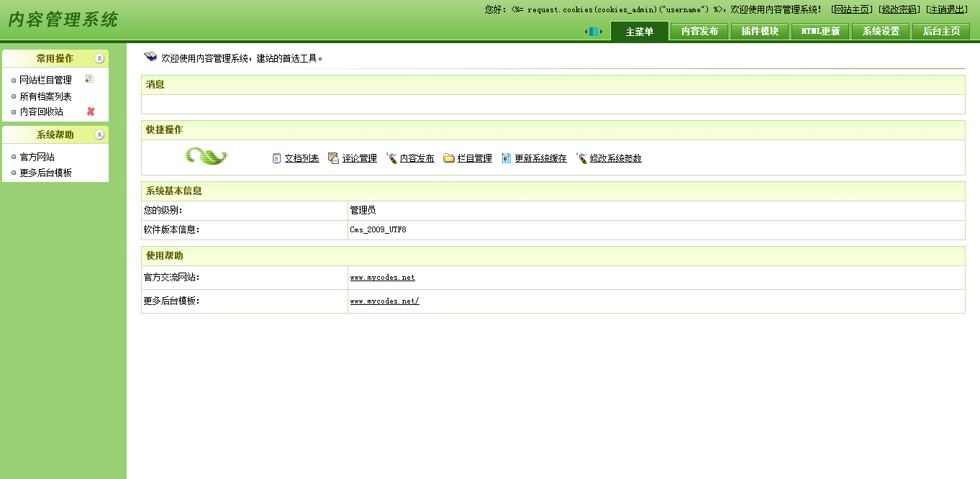Image resolution: width=980 pixels, height=479 pixels.
Task: Click the 修改系统参数 pen icon
Action: [x=581, y=158]
